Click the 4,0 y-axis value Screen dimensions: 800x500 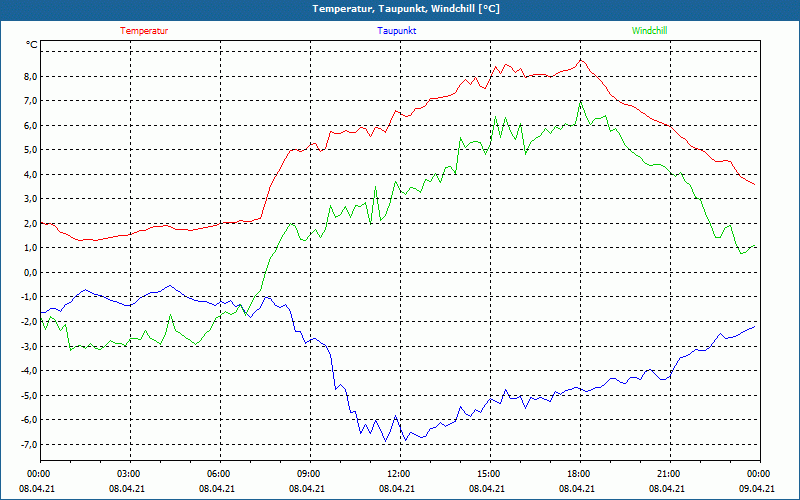pyautogui.click(x=31, y=174)
